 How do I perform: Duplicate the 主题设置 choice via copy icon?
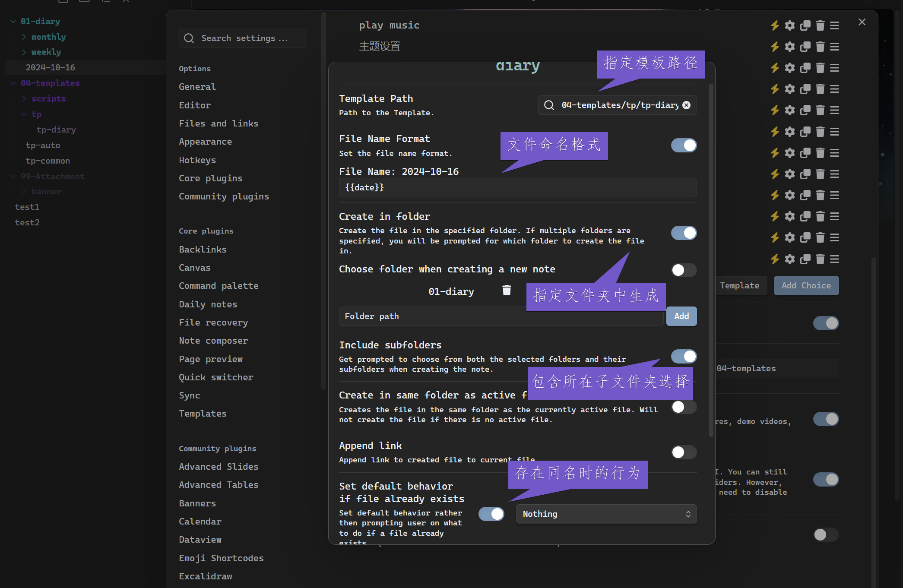805,47
